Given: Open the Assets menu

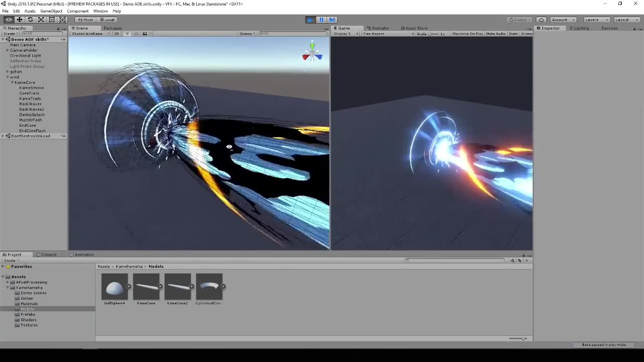Looking at the screenshot, I should pos(30,11).
